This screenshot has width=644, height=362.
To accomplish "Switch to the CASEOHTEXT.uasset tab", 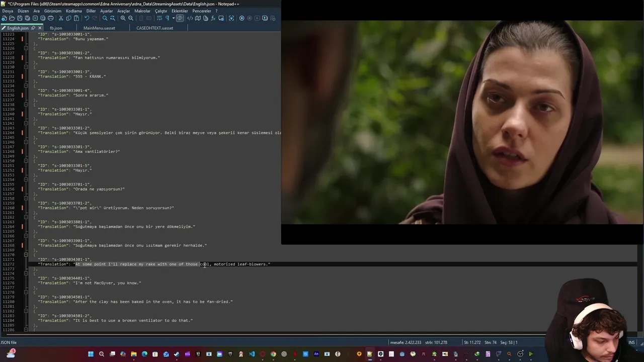I will pyautogui.click(x=154, y=28).
